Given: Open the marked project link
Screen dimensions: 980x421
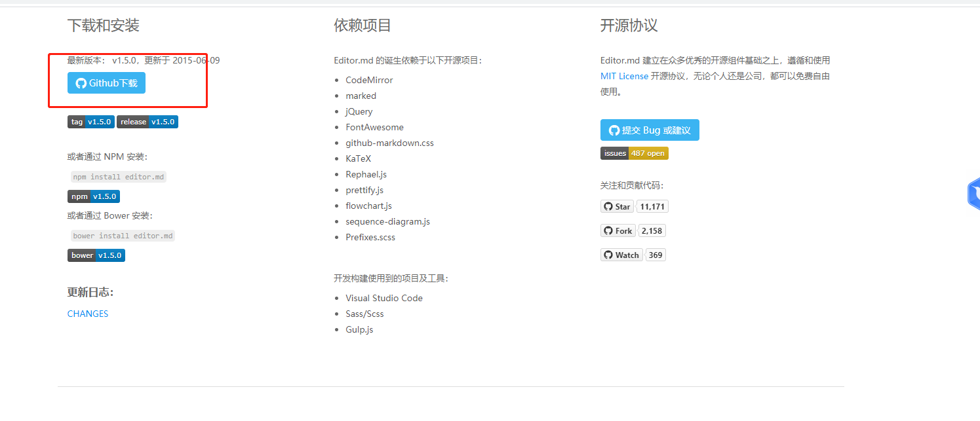Looking at the screenshot, I should coord(361,96).
